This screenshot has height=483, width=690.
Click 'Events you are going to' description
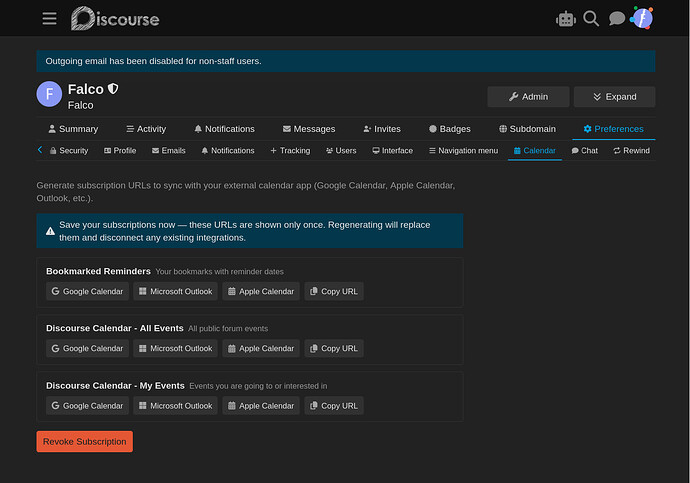[258, 386]
